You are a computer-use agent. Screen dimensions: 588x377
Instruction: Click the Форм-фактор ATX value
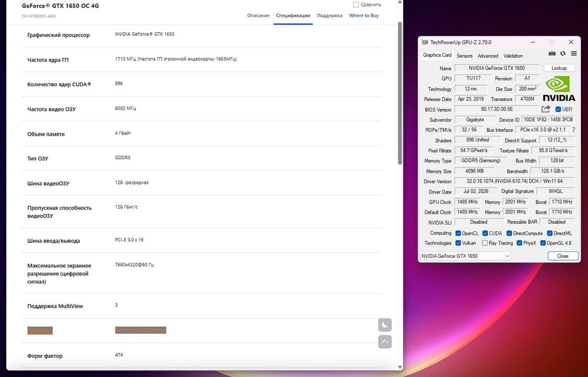coord(119,355)
